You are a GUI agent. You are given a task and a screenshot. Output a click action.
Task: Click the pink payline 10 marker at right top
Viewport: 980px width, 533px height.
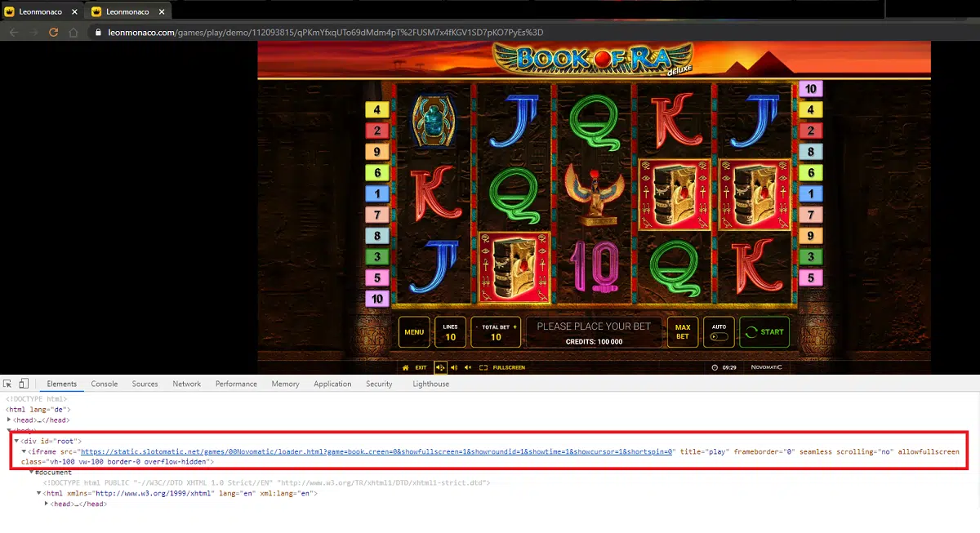(x=810, y=88)
